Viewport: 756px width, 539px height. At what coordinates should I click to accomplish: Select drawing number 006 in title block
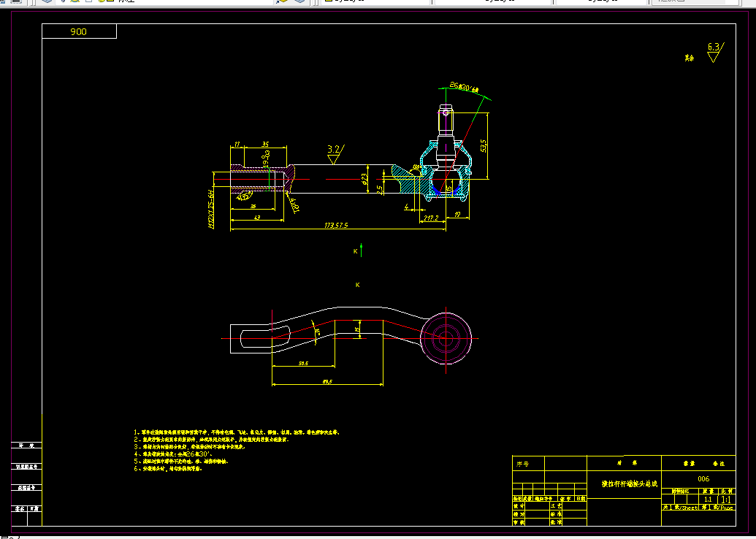point(703,478)
